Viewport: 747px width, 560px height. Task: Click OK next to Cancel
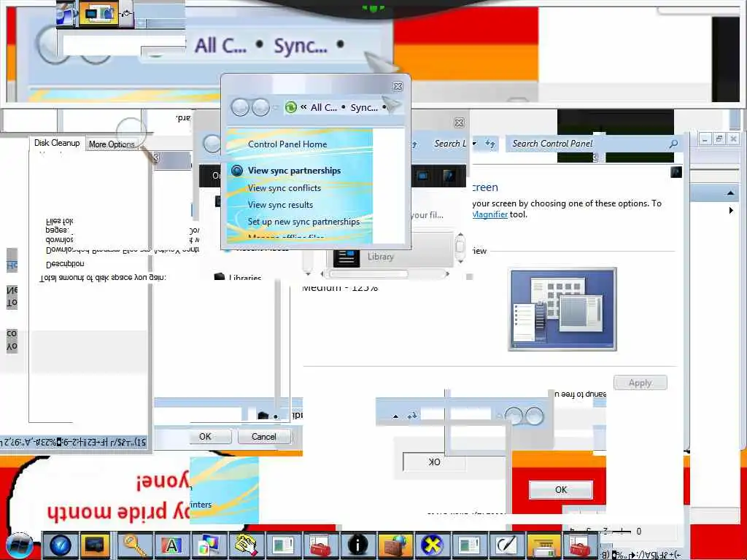point(205,436)
